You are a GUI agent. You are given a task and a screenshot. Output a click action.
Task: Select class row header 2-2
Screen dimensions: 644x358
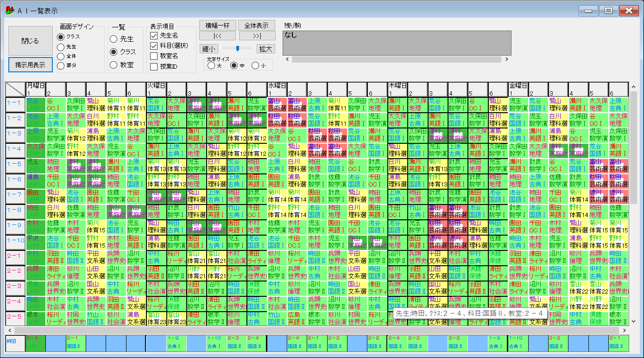pyautogui.click(x=15, y=273)
